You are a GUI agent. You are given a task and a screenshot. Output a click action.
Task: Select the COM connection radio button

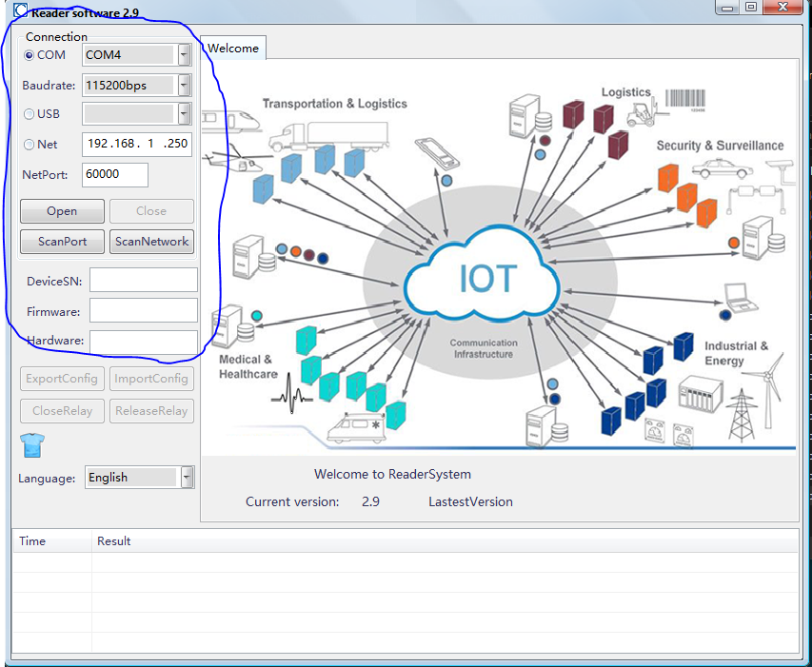tap(29, 55)
